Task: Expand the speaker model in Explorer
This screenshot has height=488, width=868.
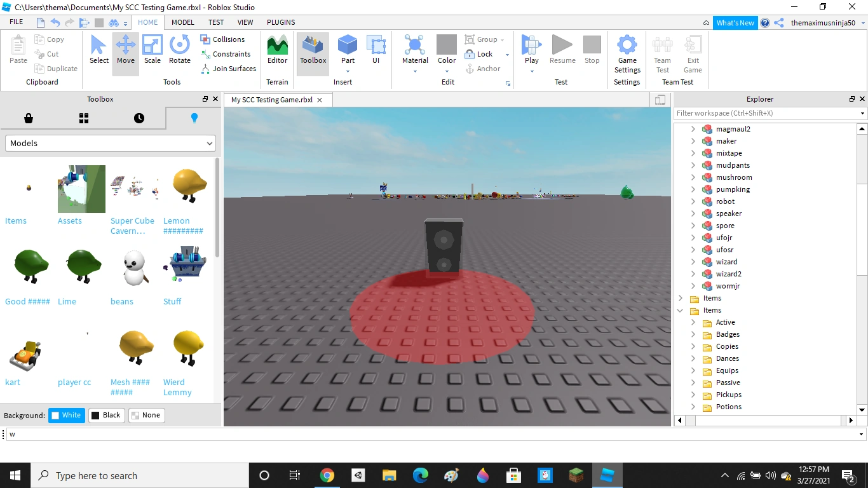Action: [x=693, y=213]
